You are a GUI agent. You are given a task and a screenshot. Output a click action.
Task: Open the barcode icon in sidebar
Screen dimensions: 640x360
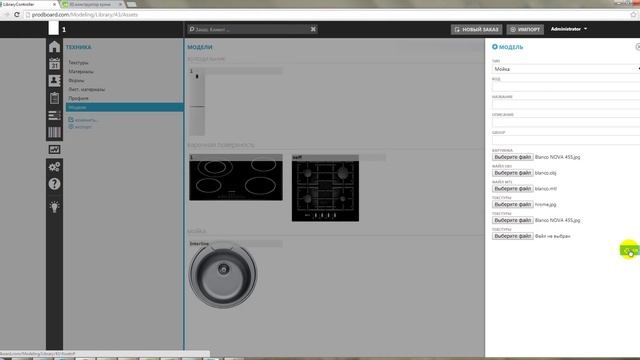coord(54,132)
